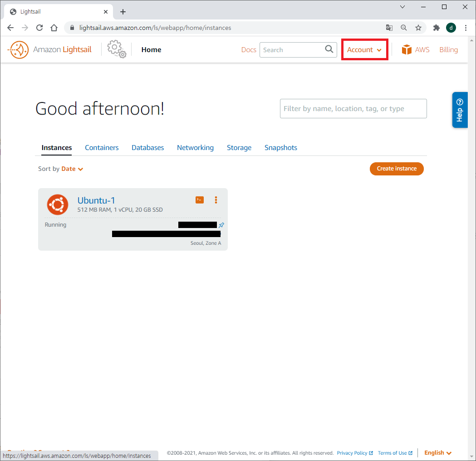Open the Networking tab
Screen dimensions: 476x461
pyautogui.click(x=195, y=148)
